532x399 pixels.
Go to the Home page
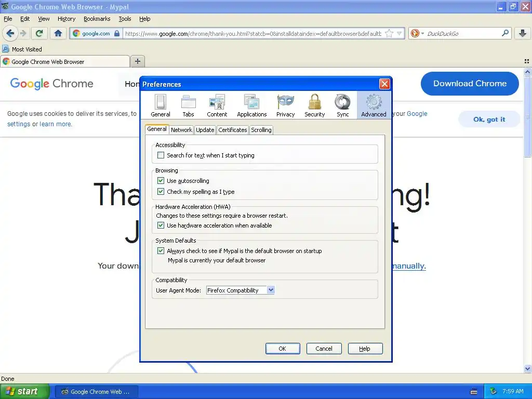(x=58, y=33)
